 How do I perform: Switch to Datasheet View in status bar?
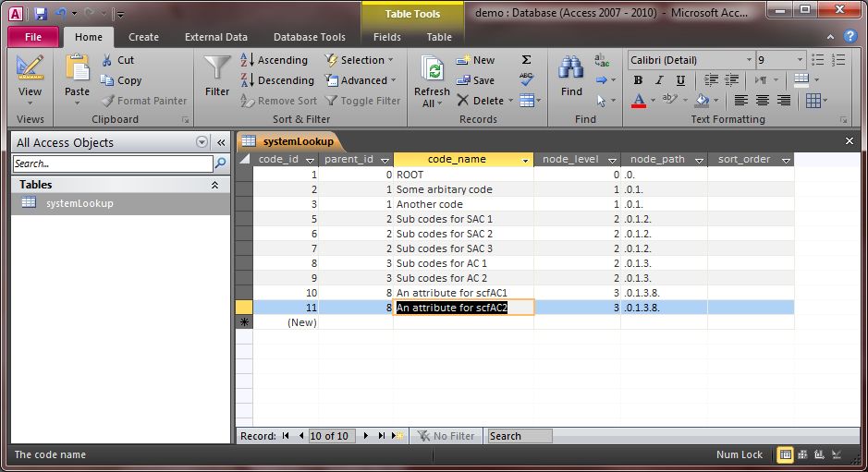click(785, 454)
